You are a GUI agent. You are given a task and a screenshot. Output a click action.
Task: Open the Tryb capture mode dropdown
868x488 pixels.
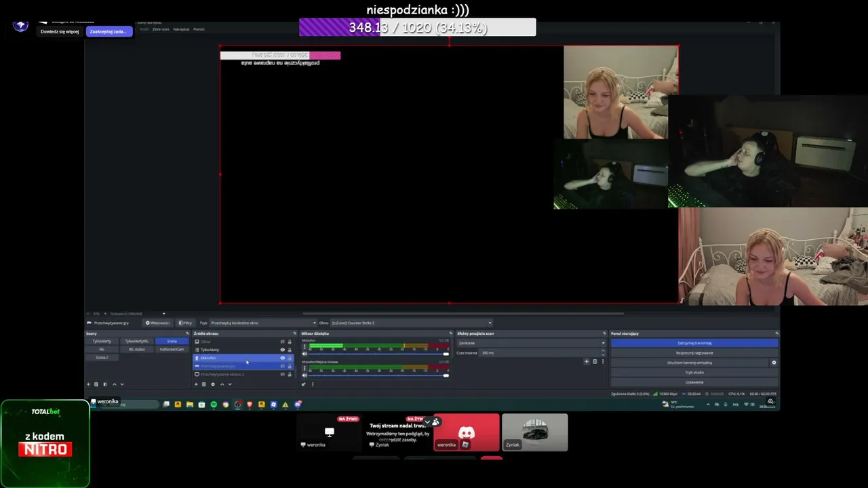pos(263,323)
